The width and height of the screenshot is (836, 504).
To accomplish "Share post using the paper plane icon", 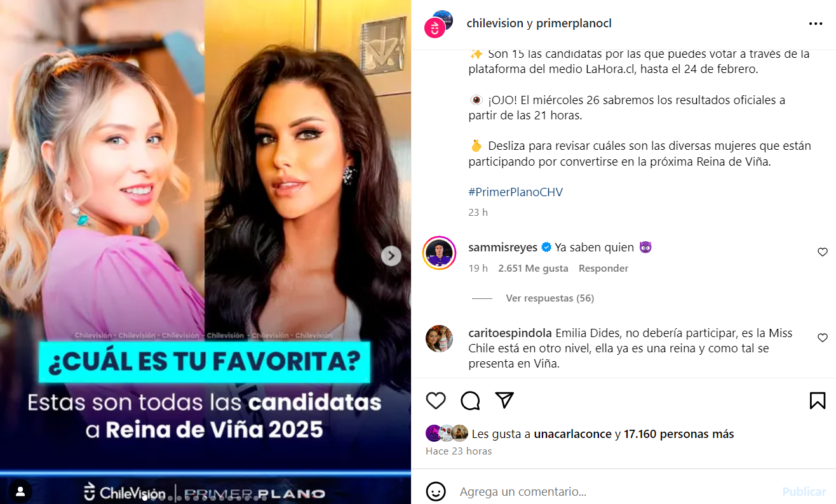I will tap(504, 400).
